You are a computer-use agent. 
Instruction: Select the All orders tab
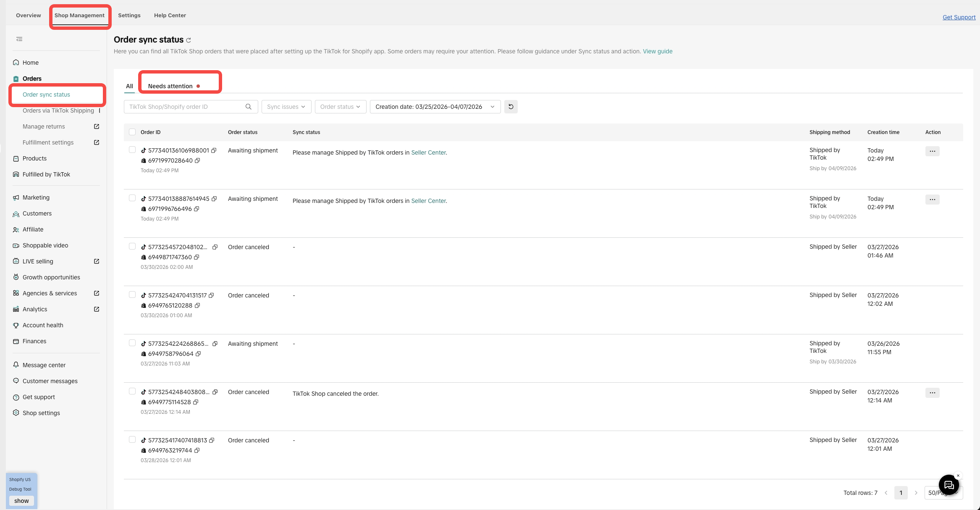click(129, 86)
